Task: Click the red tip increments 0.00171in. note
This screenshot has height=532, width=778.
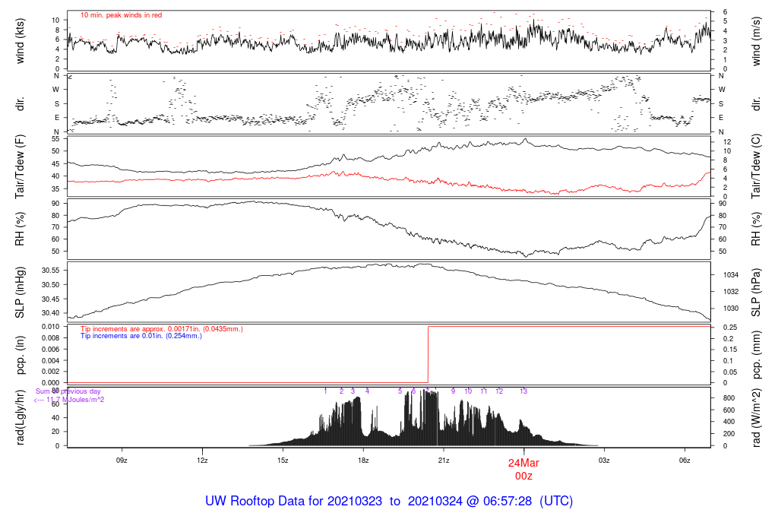Action: coord(162,329)
